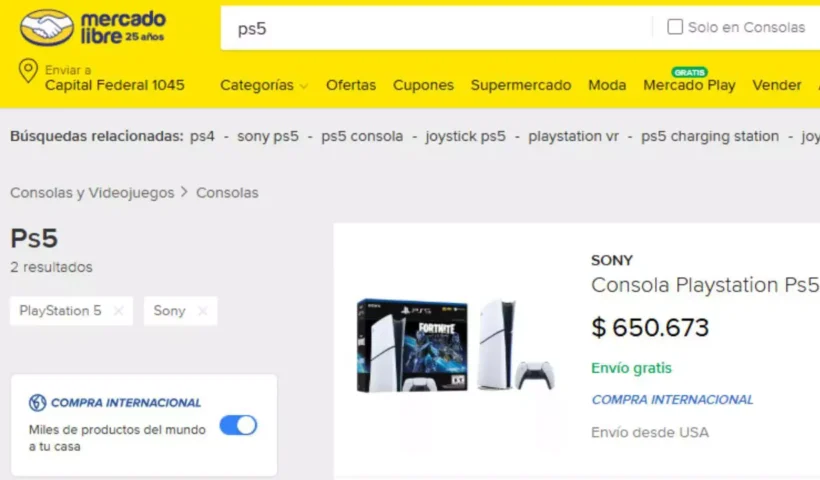Viewport: 820px width, 480px height.
Task: Expand the Categorías dropdown menu
Action: click(x=264, y=85)
